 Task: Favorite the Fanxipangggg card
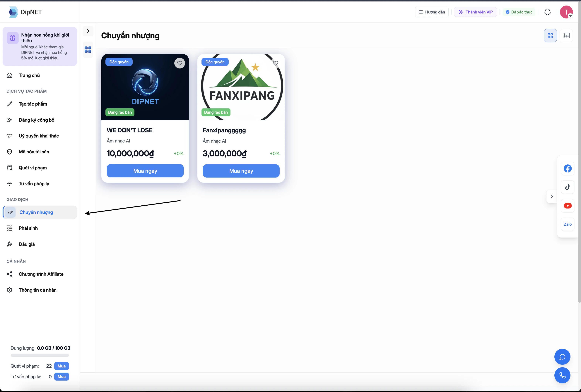(x=276, y=63)
